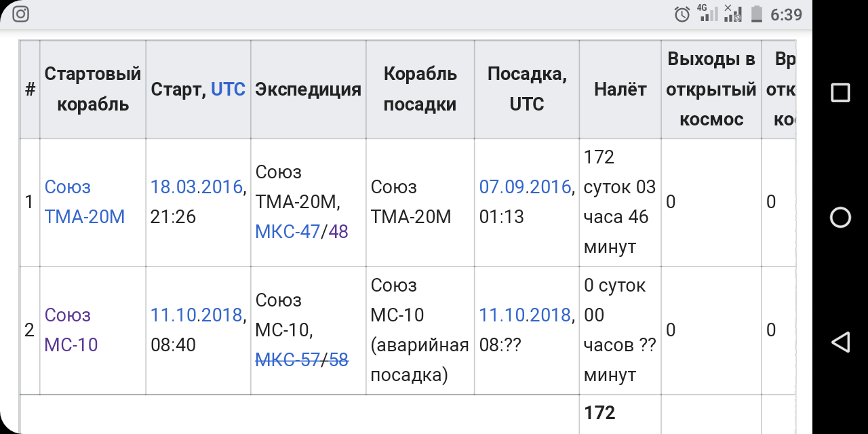Tap the Android recent apps square button
This screenshot has width=868, height=434.
840,93
